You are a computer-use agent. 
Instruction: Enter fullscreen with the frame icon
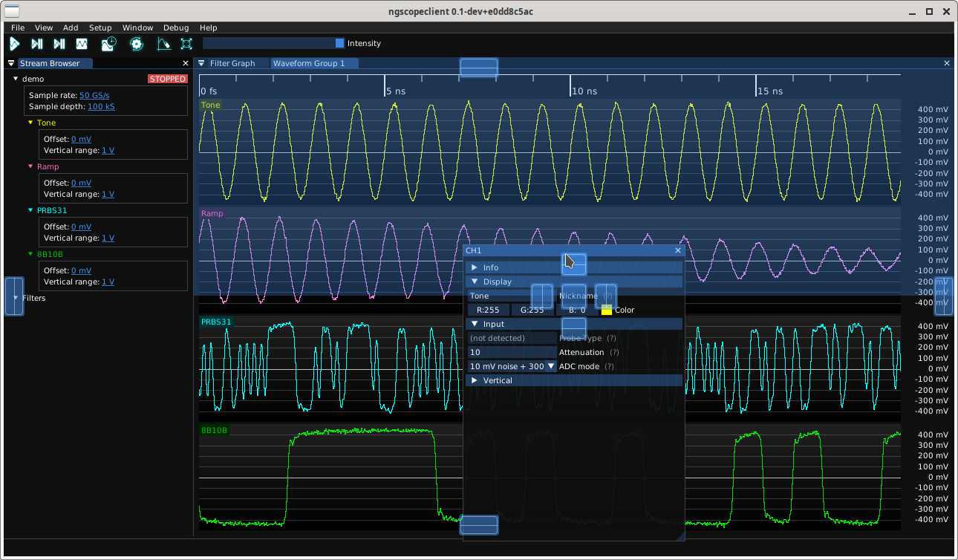[186, 44]
